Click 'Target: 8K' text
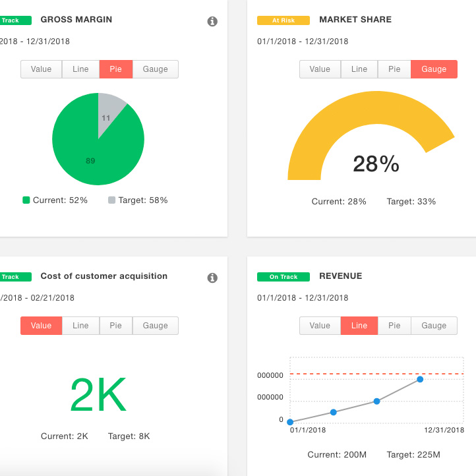 pos(129,436)
